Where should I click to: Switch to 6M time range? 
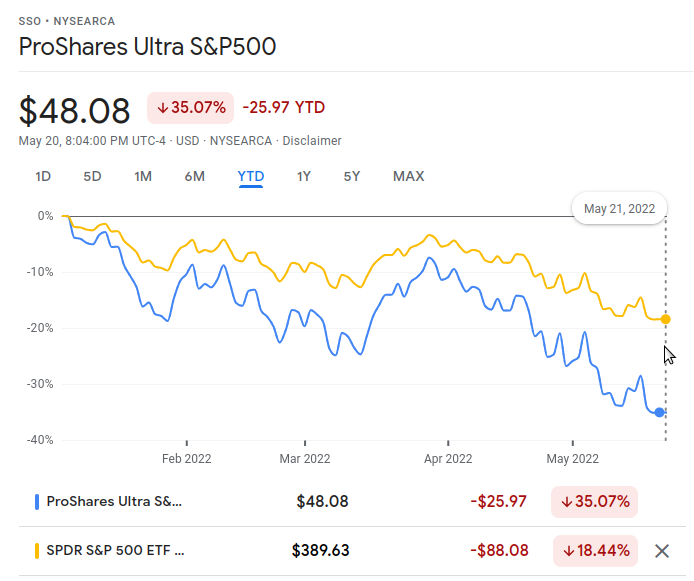point(195,177)
